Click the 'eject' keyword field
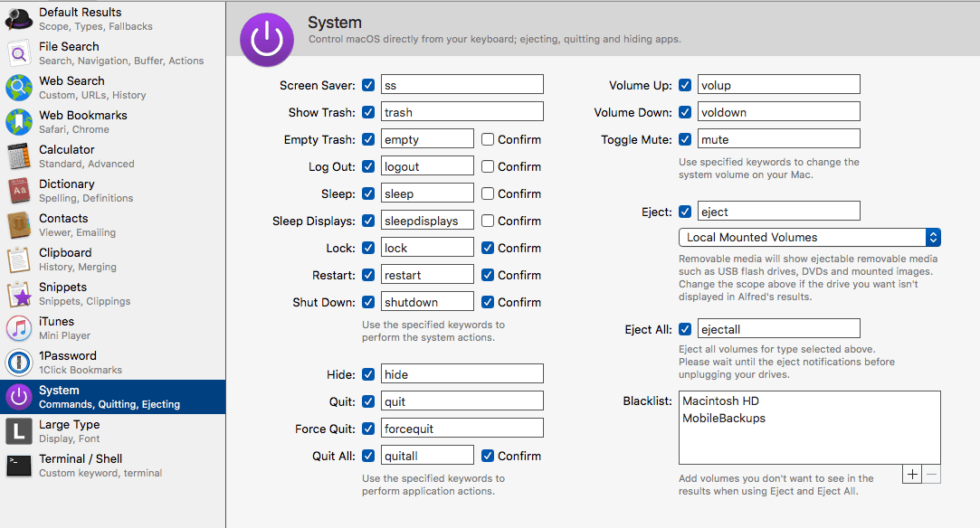The height and width of the screenshot is (528, 980). point(779,212)
